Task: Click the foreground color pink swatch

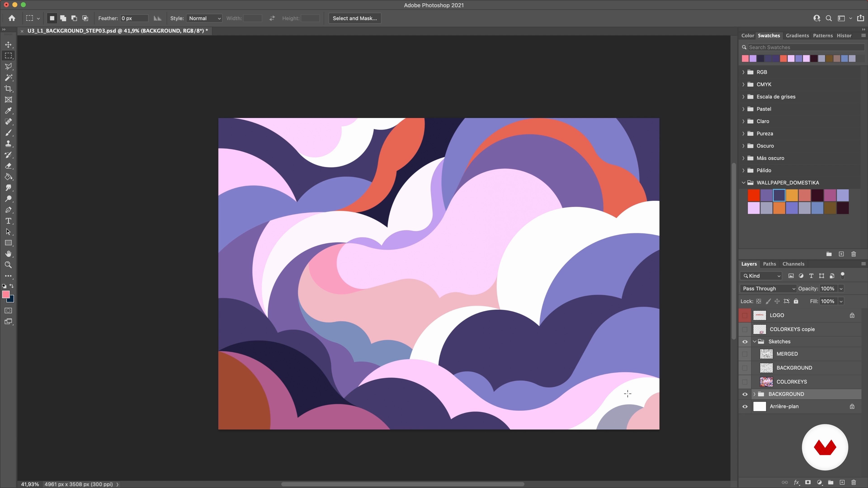Action: (6, 294)
